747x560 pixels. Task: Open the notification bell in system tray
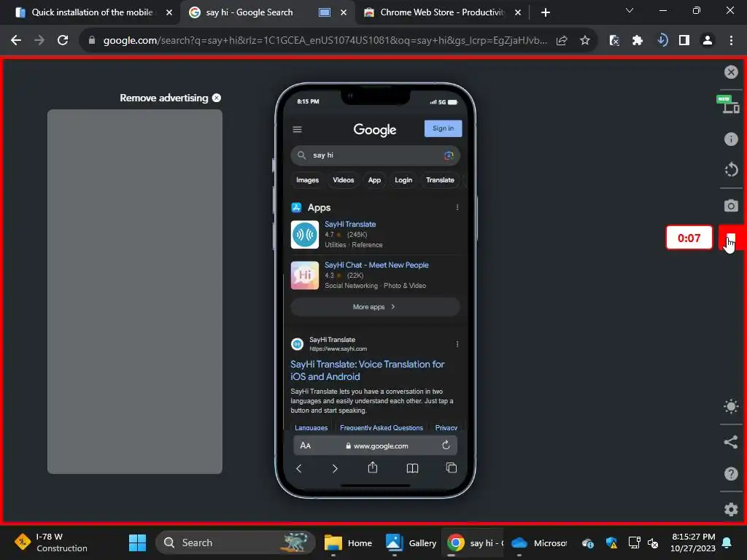pyautogui.click(x=727, y=542)
